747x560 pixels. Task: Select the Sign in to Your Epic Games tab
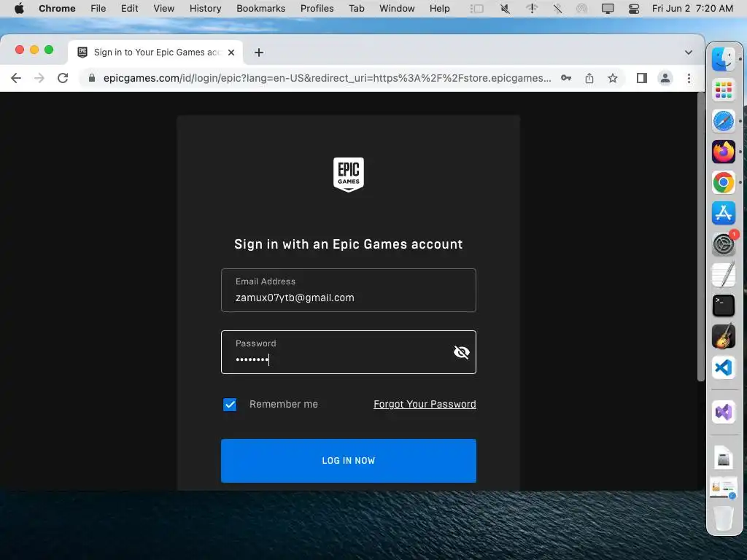point(155,52)
